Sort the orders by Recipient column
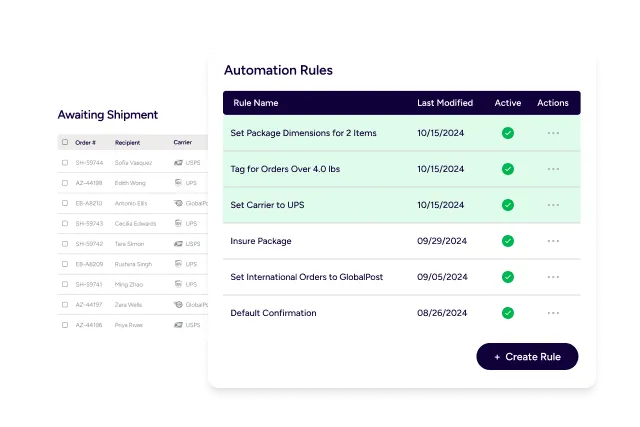Image resolution: width=640 pixels, height=427 pixels. [127, 142]
